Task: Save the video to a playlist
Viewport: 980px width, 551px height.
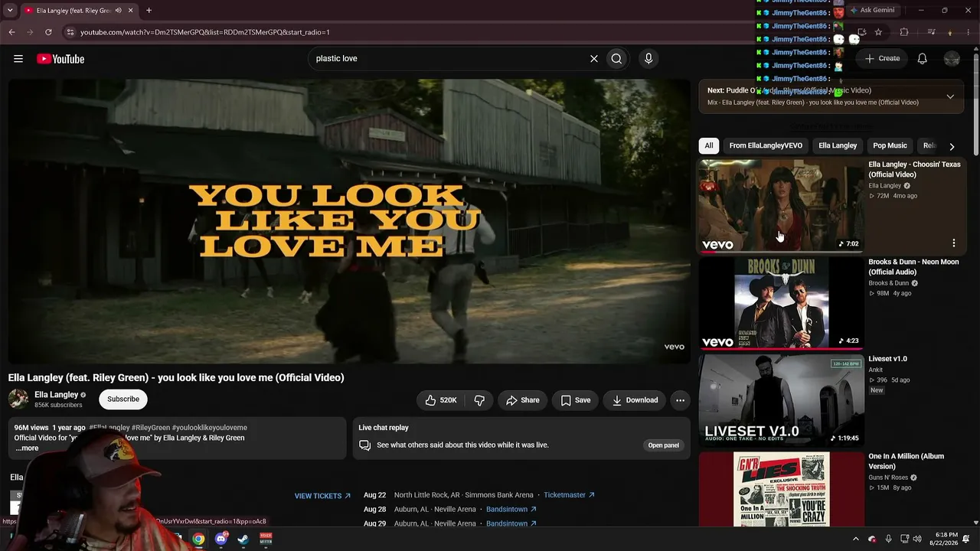Action: (x=576, y=400)
